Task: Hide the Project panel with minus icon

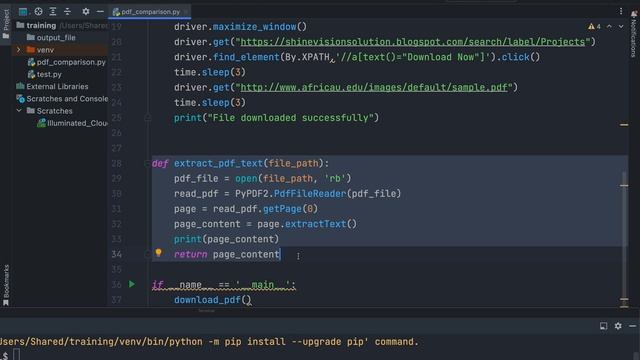Action: coord(100,11)
